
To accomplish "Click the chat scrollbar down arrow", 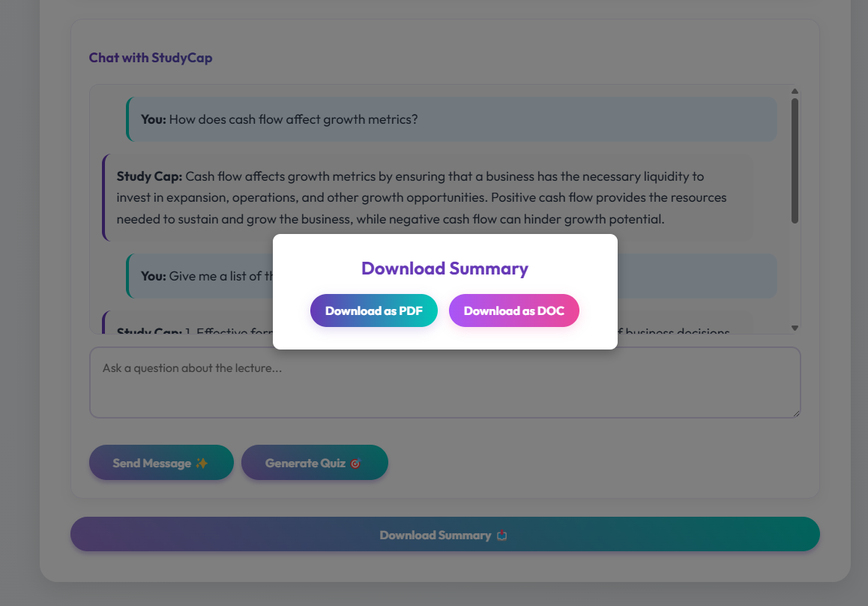I will 795,328.
